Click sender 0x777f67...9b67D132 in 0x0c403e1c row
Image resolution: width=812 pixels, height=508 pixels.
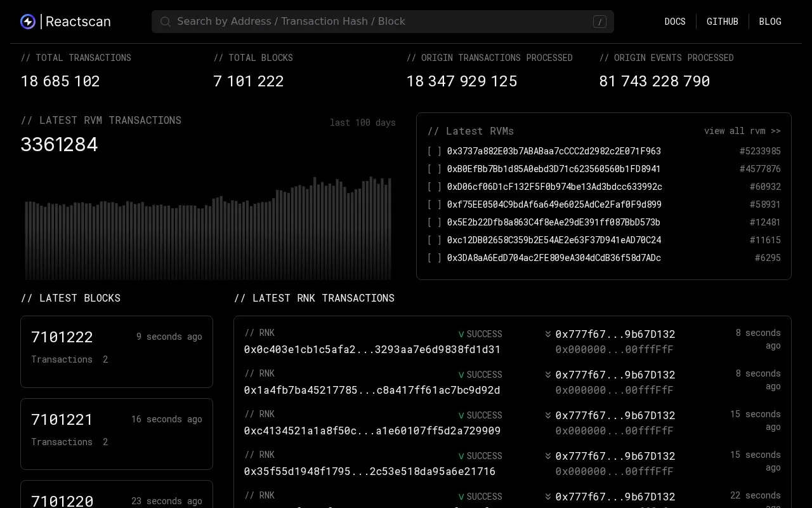tap(615, 334)
